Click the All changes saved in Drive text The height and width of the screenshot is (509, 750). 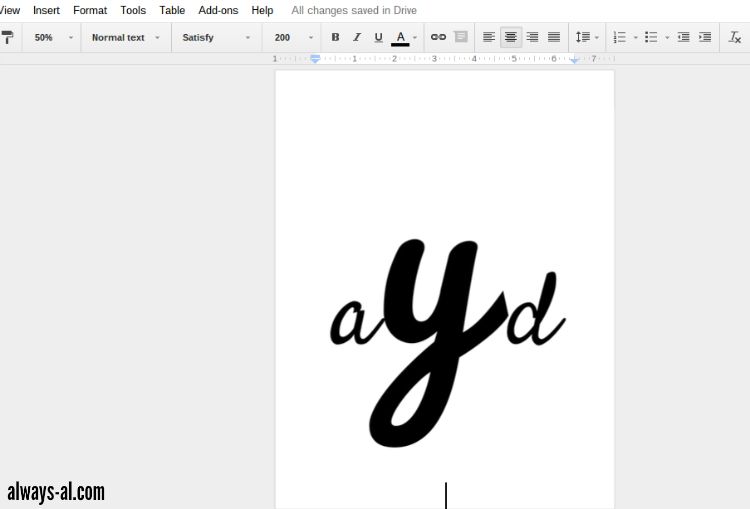tap(354, 10)
